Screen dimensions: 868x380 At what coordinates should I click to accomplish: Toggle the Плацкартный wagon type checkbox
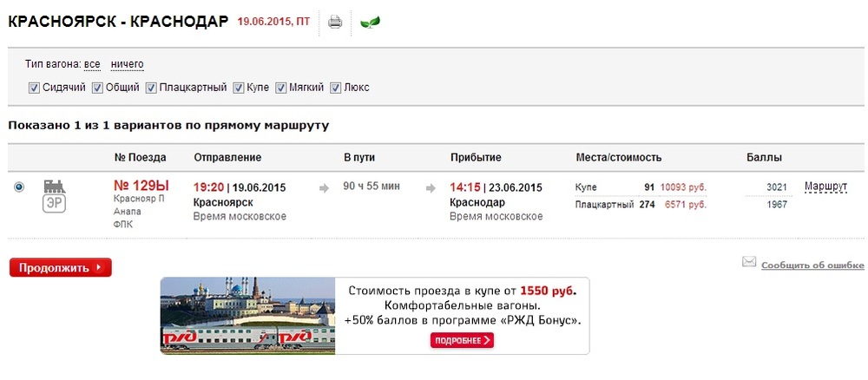tap(151, 88)
